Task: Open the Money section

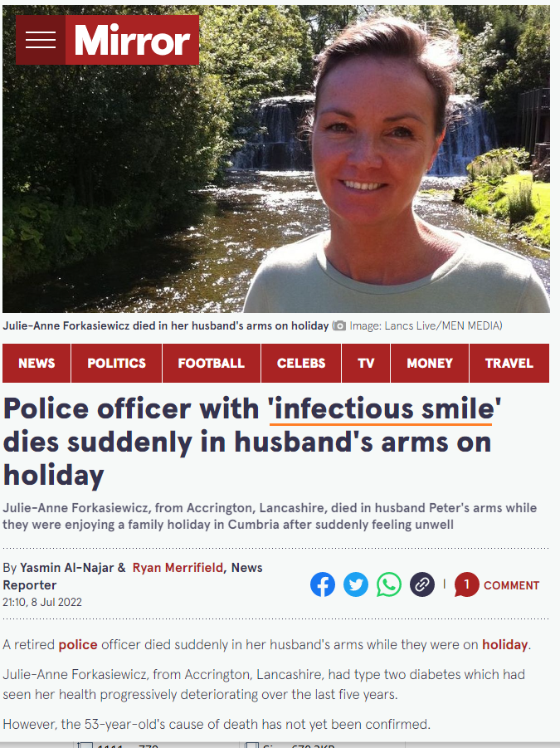Action: [x=430, y=363]
